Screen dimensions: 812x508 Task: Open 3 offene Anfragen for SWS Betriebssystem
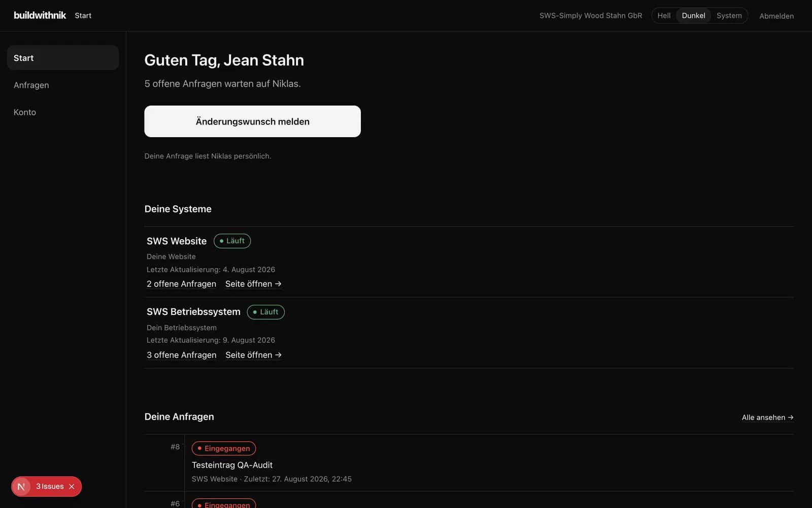coord(181,355)
